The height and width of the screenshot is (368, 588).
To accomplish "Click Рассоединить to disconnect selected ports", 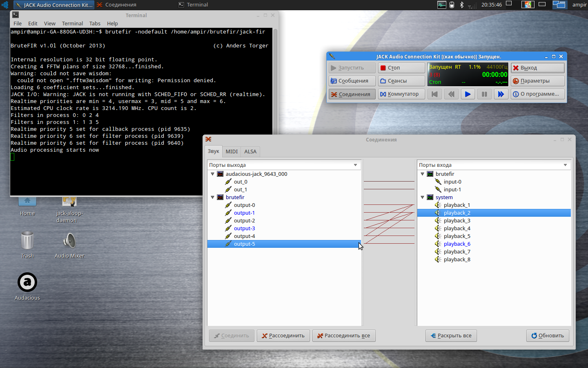I will [x=283, y=336].
